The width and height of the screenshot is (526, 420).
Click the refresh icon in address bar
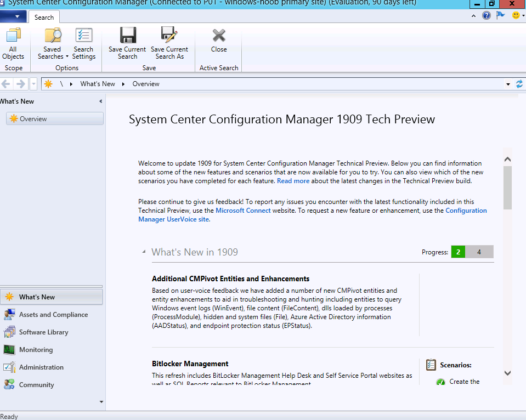tap(519, 84)
